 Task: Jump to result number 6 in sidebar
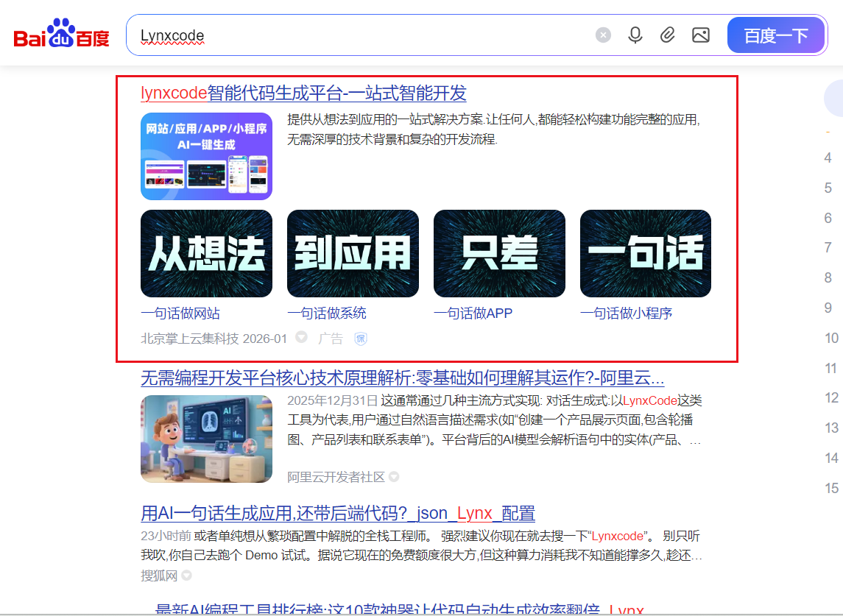[828, 219]
